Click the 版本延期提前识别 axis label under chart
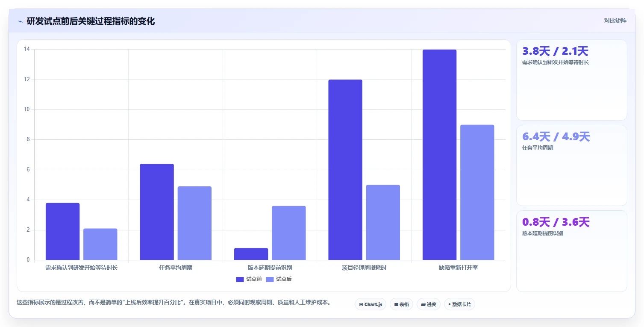644x327 pixels. pos(270,268)
